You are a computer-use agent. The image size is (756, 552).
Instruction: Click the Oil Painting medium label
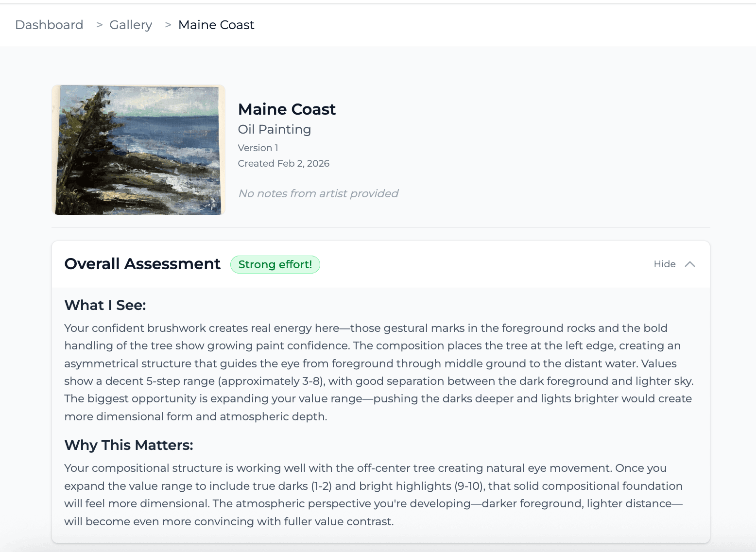274,129
